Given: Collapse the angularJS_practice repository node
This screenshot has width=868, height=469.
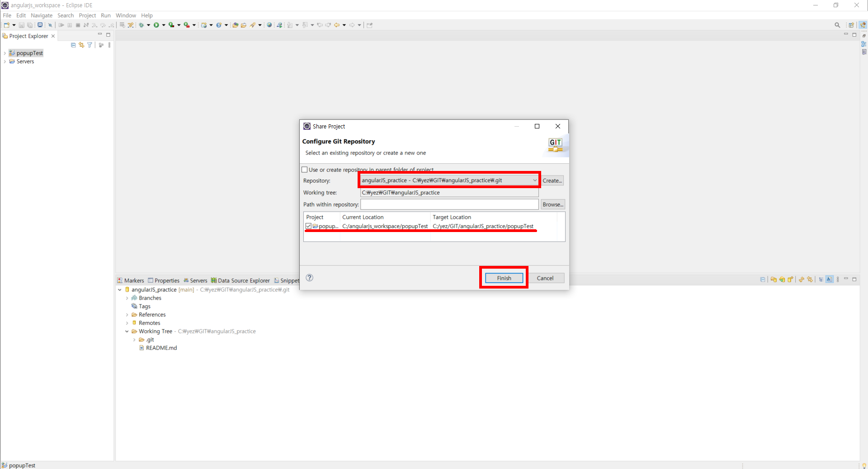Looking at the screenshot, I should tap(120, 290).
